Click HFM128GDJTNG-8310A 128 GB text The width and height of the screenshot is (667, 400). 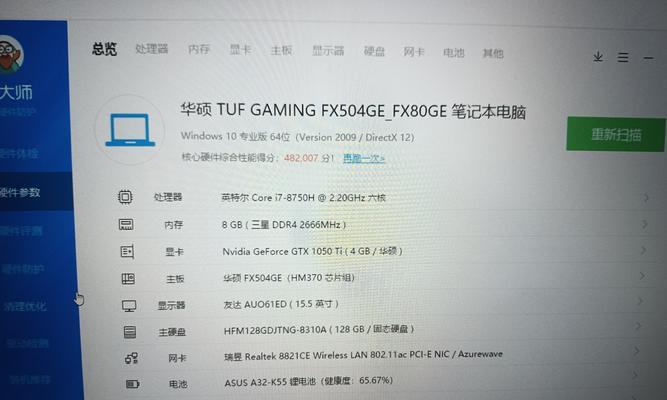pos(319,329)
